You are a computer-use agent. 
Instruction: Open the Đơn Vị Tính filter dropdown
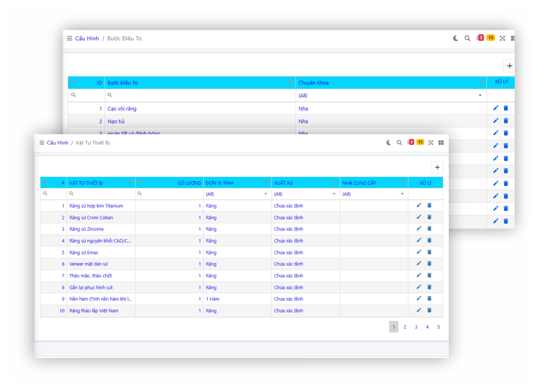[266, 194]
